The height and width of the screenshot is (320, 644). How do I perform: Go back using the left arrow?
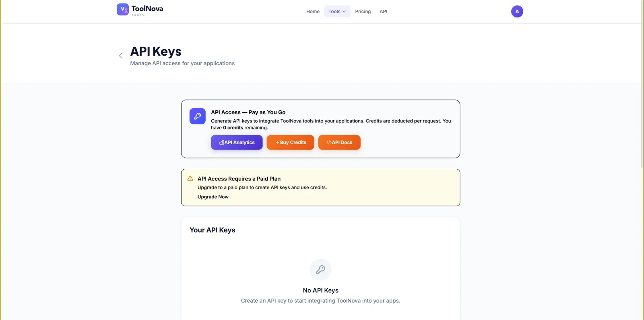tap(120, 56)
